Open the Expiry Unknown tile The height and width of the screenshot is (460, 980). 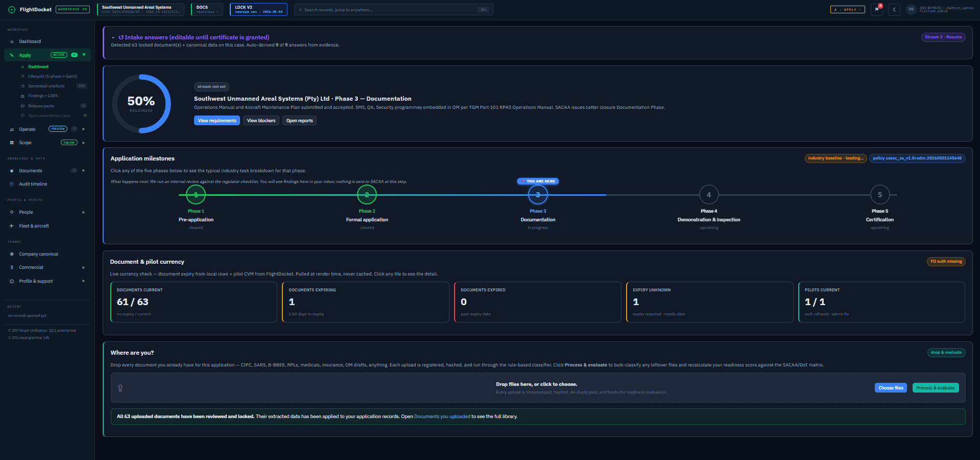click(710, 302)
